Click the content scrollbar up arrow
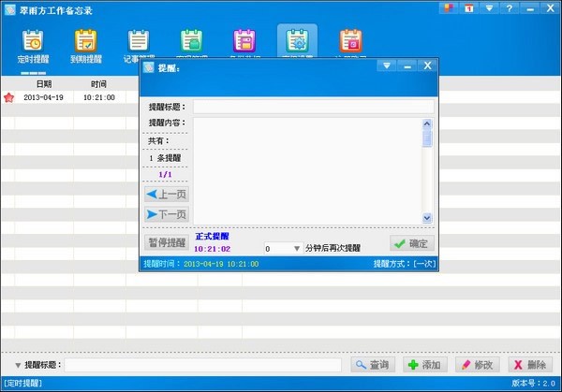 (x=427, y=123)
